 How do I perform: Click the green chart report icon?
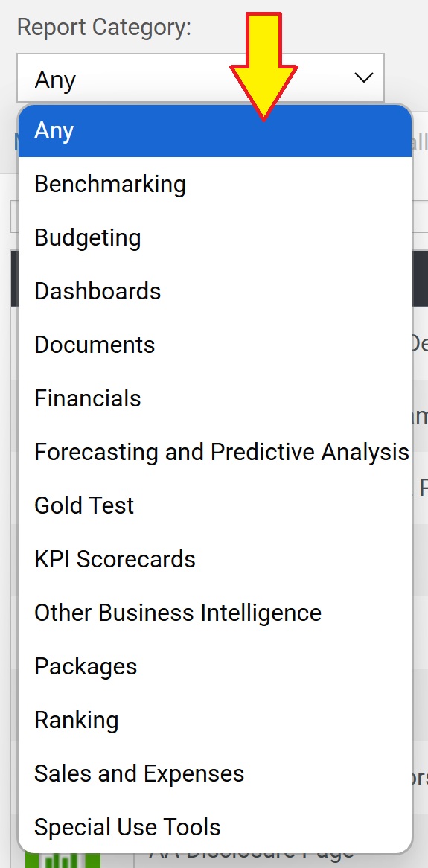click(63, 861)
